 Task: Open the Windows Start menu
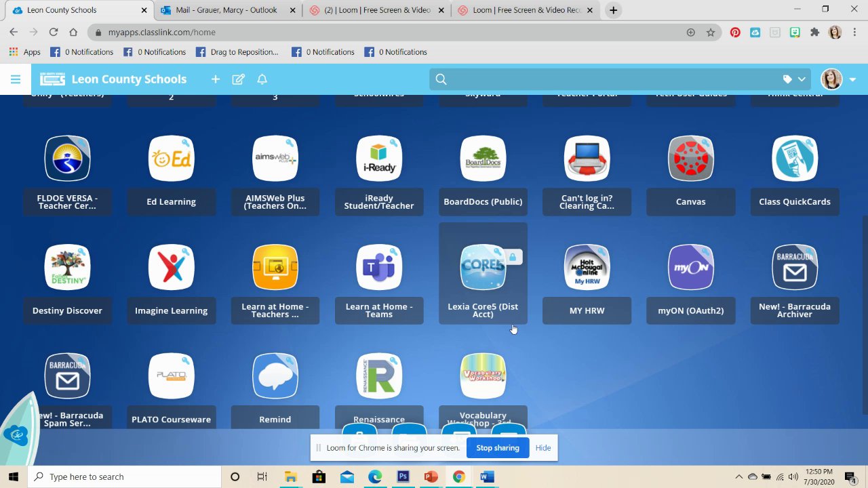coord(14,476)
